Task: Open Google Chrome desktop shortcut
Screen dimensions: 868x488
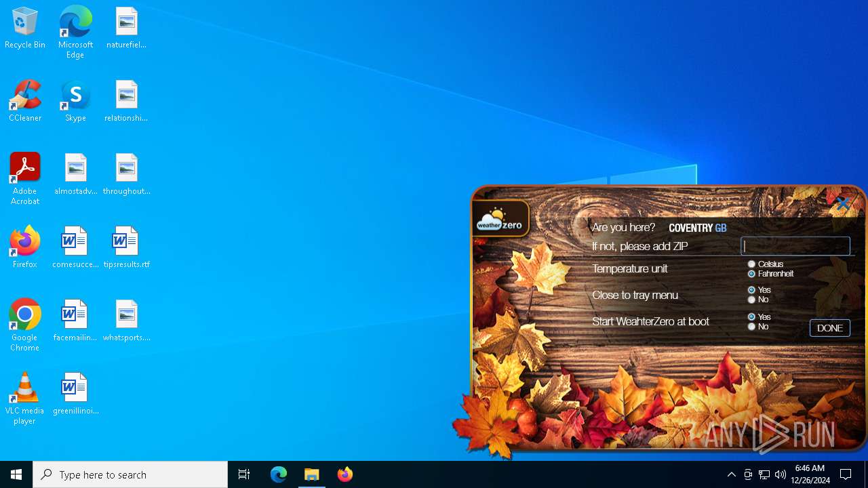Action: pyautogui.click(x=25, y=325)
